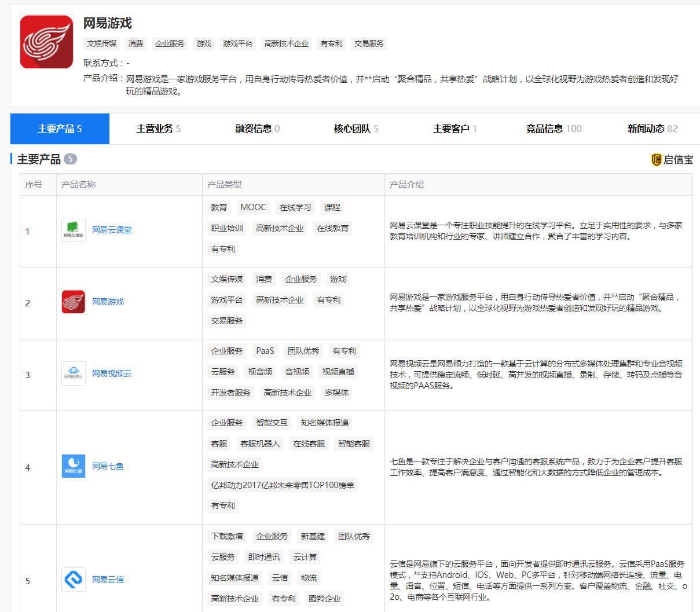Click the 在线学习 tag

pyautogui.click(x=295, y=207)
